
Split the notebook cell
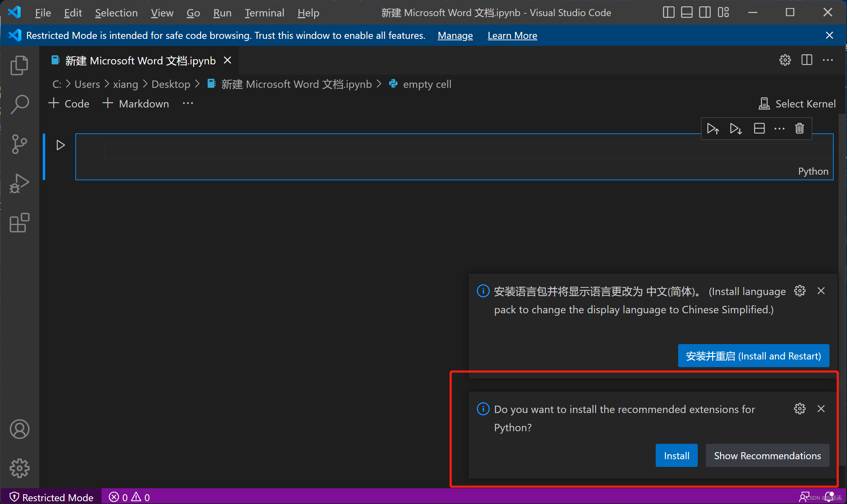point(759,128)
